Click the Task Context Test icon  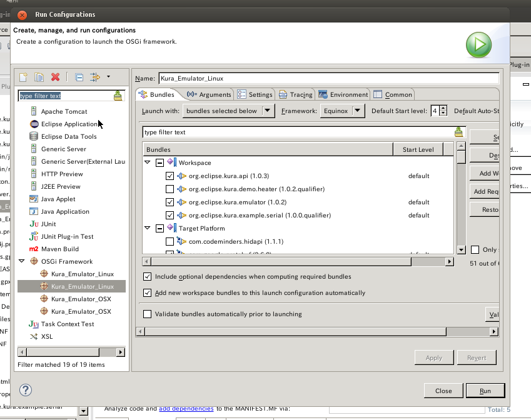[34, 324]
